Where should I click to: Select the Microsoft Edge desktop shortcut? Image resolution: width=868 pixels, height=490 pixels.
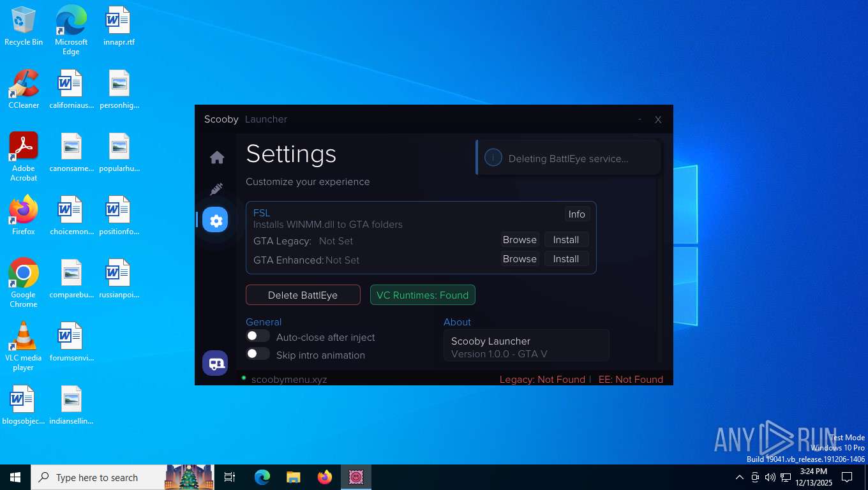[x=71, y=30]
